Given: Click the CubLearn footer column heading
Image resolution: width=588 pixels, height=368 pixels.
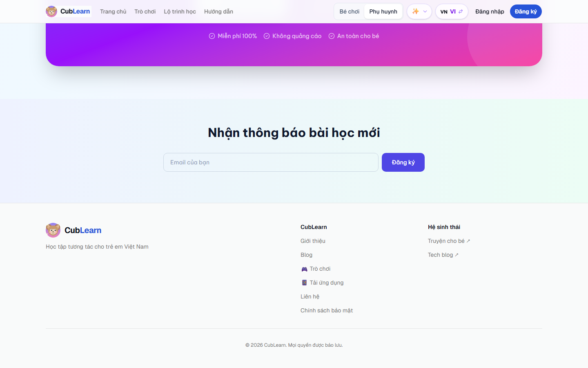Looking at the screenshot, I should (x=314, y=227).
